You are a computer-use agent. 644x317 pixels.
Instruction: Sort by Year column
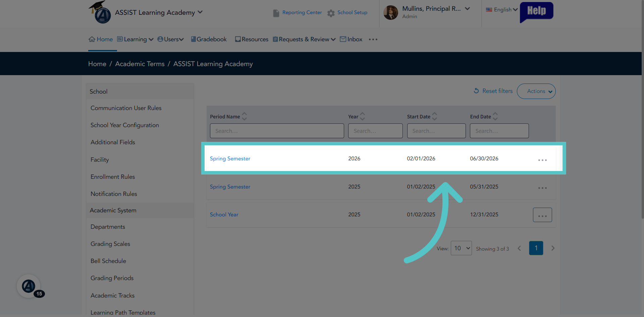pyautogui.click(x=362, y=116)
